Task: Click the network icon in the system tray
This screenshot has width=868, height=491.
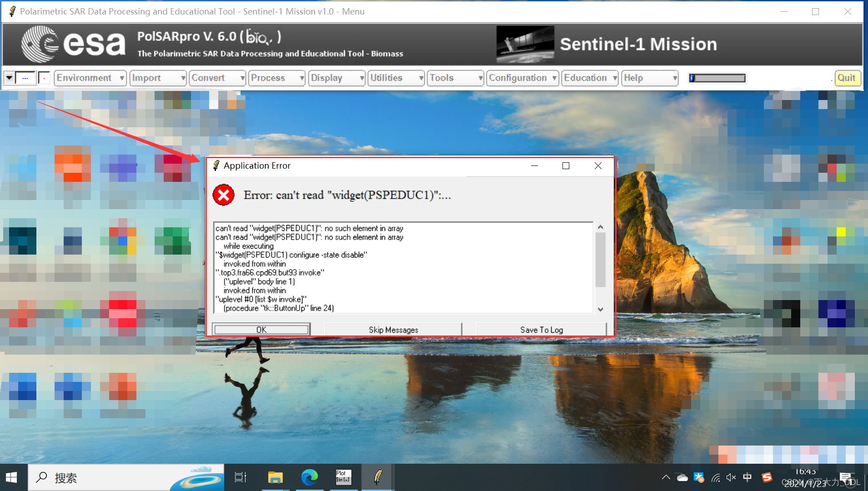Action: coord(715,477)
